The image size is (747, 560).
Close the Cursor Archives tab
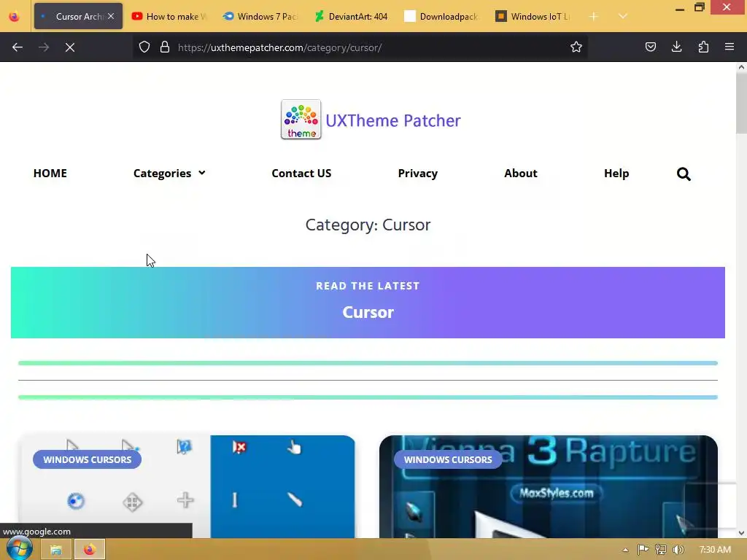[111, 16]
